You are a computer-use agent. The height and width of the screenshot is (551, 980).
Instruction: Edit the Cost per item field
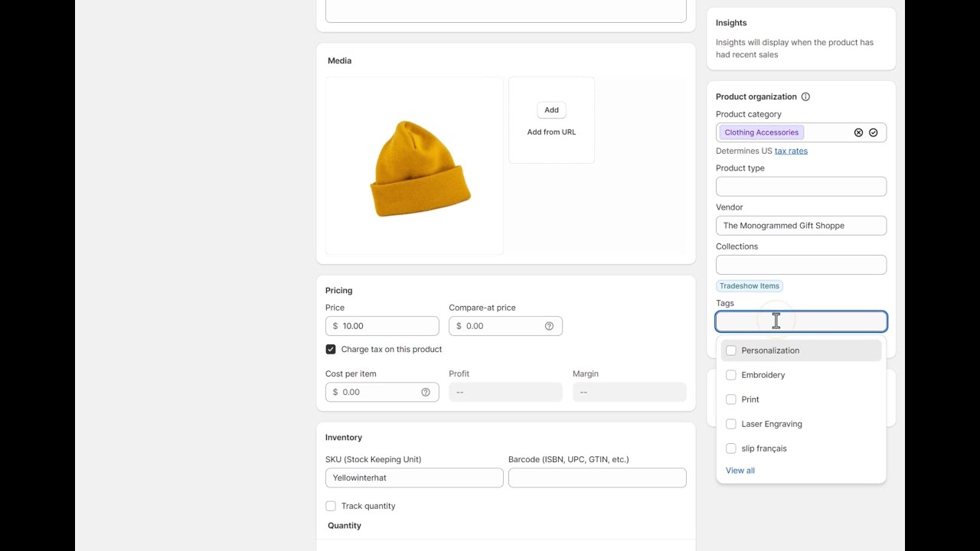pos(382,392)
